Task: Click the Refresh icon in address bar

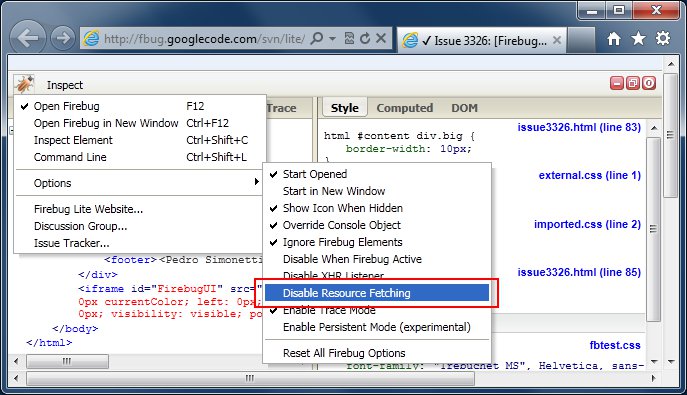Action: (365, 39)
